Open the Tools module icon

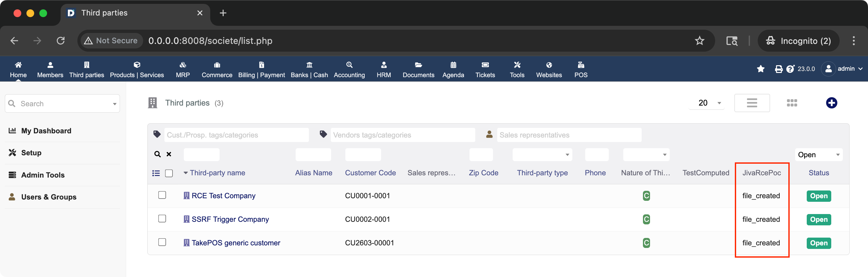pyautogui.click(x=517, y=65)
